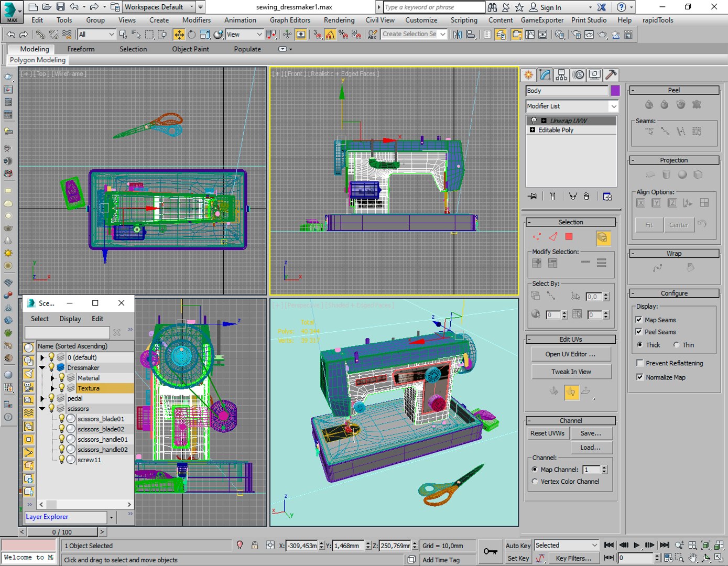Screen dimensions: 728x566
Task: Open the Utilities hammer panel tab
Action: 611,75
